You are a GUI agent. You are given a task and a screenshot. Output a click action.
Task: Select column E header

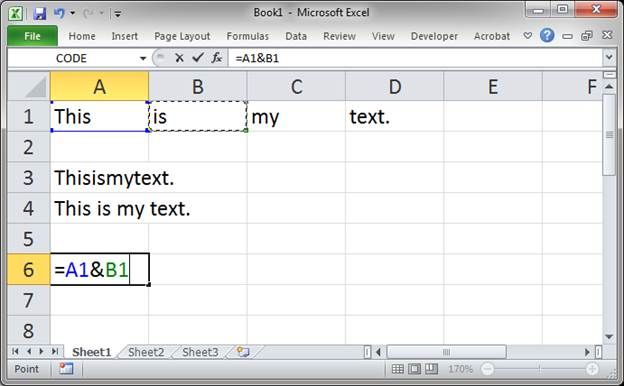[493, 86]
